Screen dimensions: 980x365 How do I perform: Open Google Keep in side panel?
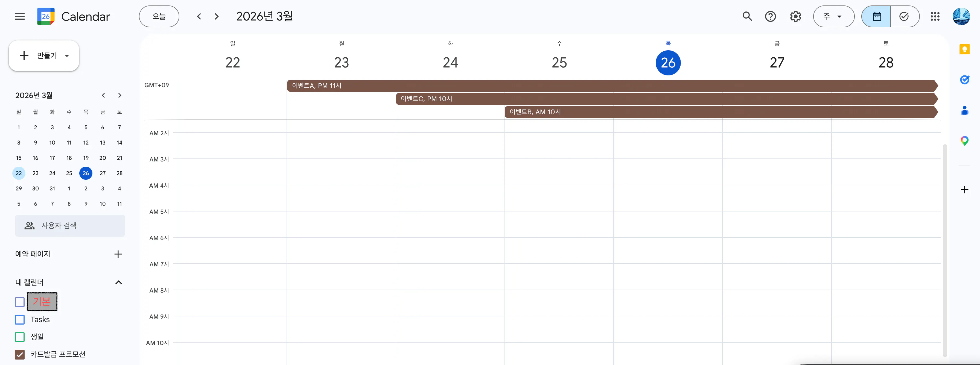[964, 49]
